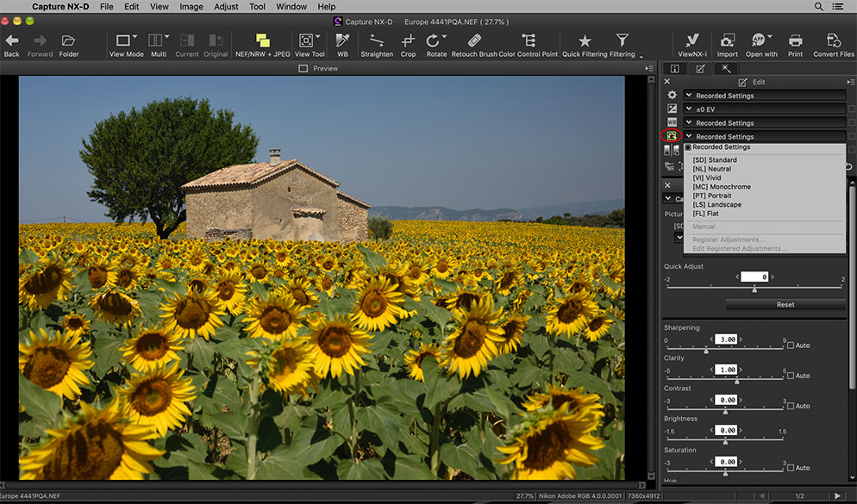
Task: Open macOS Spotlight search icon
Action: click(818, 7)
